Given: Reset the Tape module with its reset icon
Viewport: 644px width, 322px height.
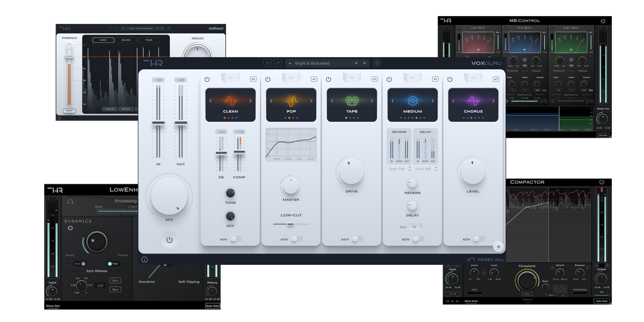Looking at the screenshot, I should (x=374, y=79).
